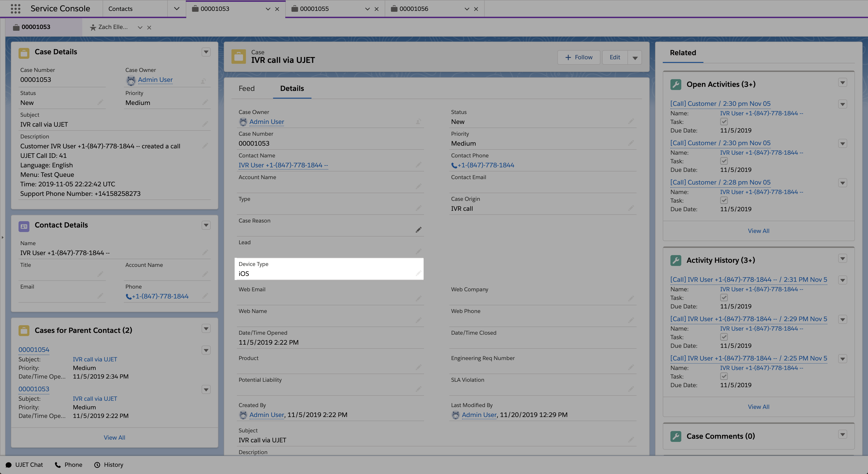
Task: Open History utility in footer
Action: pyautogui.click(x=108, y=465)
